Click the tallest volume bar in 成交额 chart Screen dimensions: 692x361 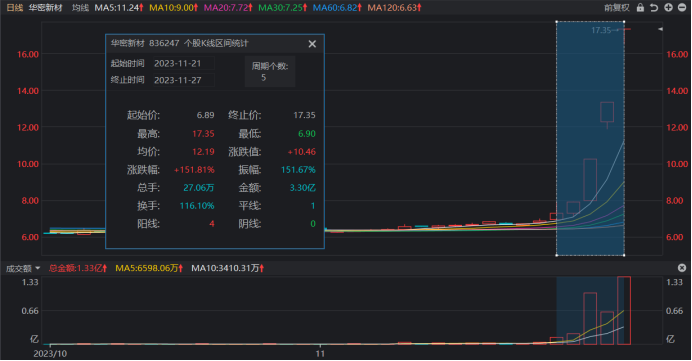pyautogui.click(x=624, y=310)
